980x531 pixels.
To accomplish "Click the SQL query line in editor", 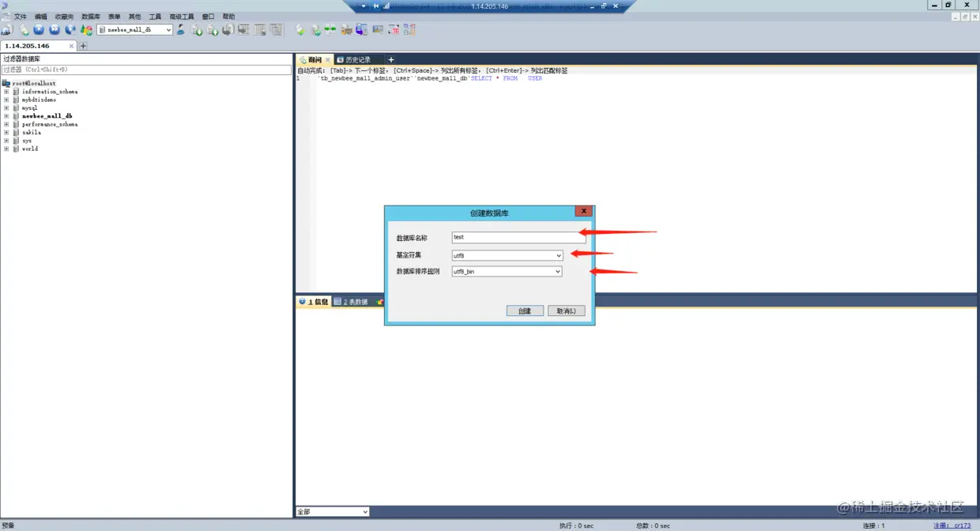I will pos(429,78).
